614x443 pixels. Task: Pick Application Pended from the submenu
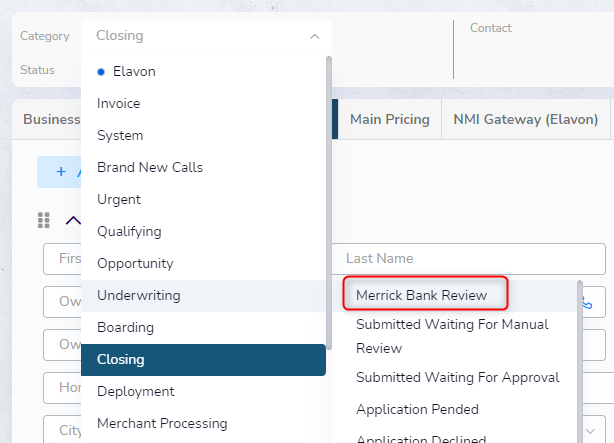click(x=417, y=409)
